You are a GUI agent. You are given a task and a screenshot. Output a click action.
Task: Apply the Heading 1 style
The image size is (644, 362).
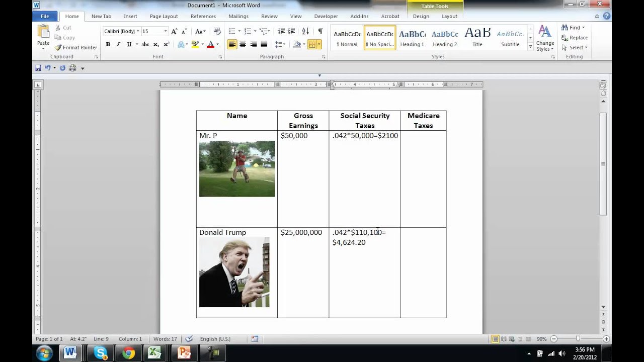[412, 38]
